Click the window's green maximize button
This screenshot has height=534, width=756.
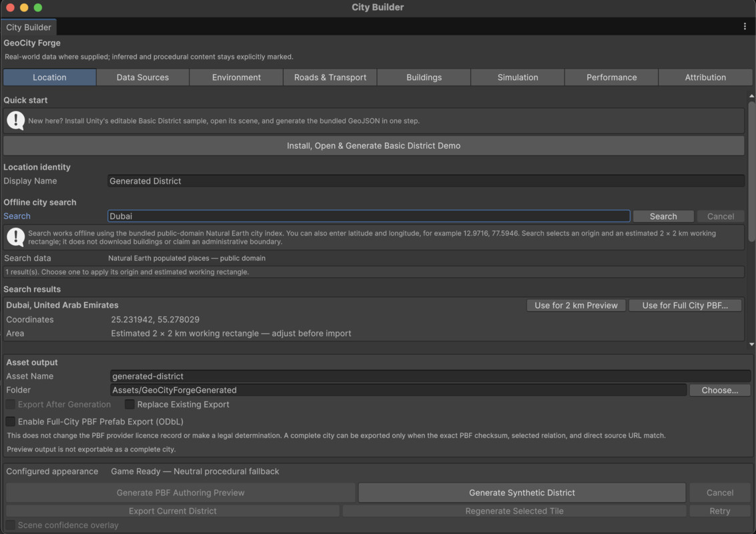(38, 7)
